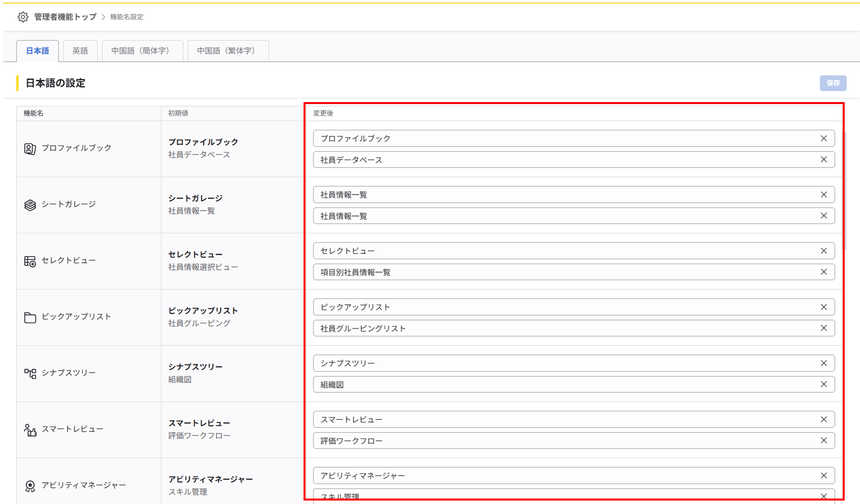Click into the ピックアップリスト text field

[565, 307]
